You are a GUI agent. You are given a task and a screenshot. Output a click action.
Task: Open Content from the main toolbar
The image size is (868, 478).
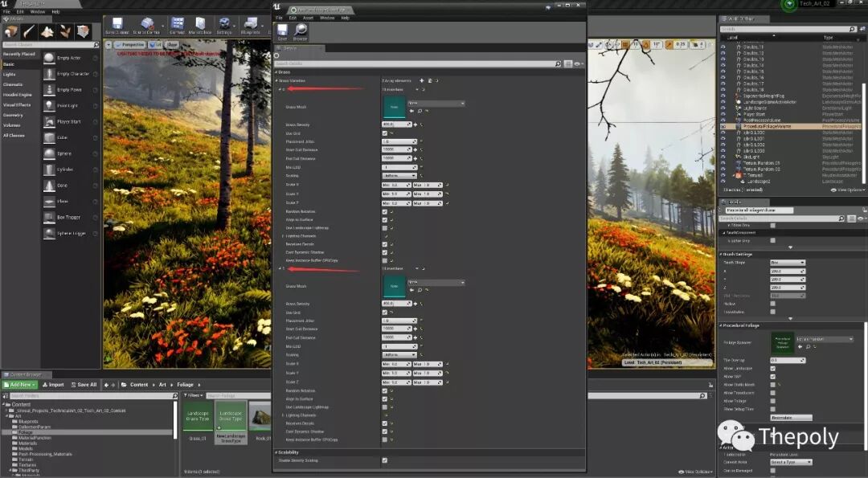click(x=177, y=26)
